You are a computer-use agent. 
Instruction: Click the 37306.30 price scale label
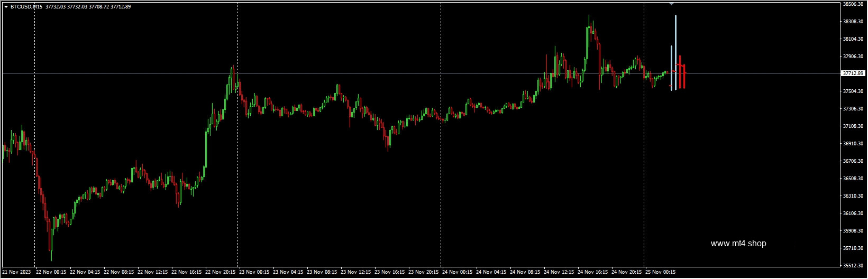853,109
